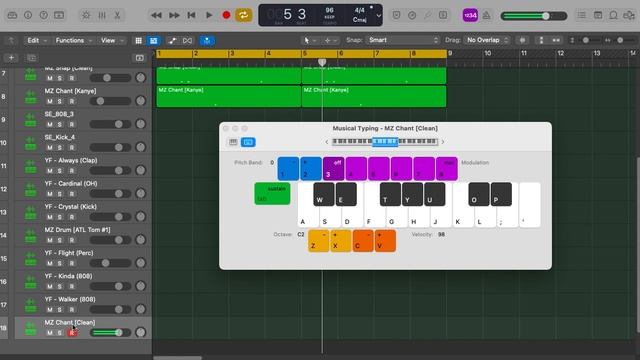The width and height of the screenshot is (640, 360).
Task: Toggle the Metronome click button
Action: click(x=487, y=16)
